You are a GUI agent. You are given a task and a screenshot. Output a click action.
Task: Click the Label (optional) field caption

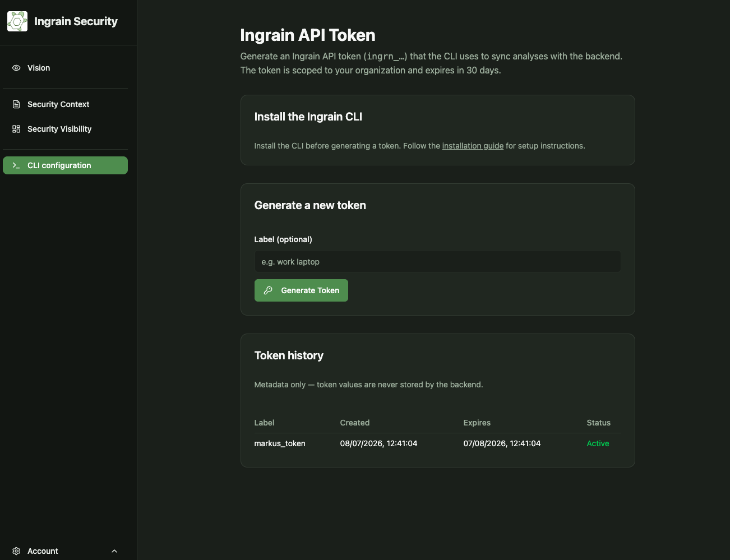pyautogui.click(x=283, y=239)
